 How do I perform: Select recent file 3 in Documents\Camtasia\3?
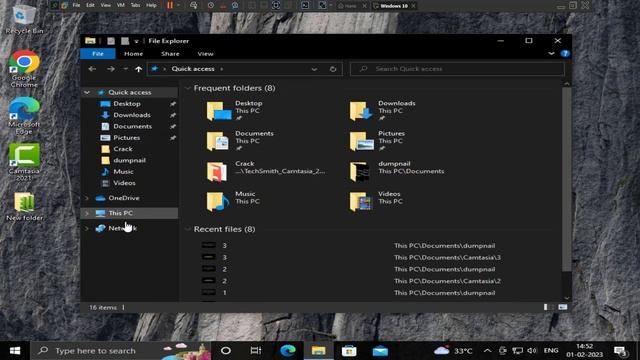(x=351, y=258)
